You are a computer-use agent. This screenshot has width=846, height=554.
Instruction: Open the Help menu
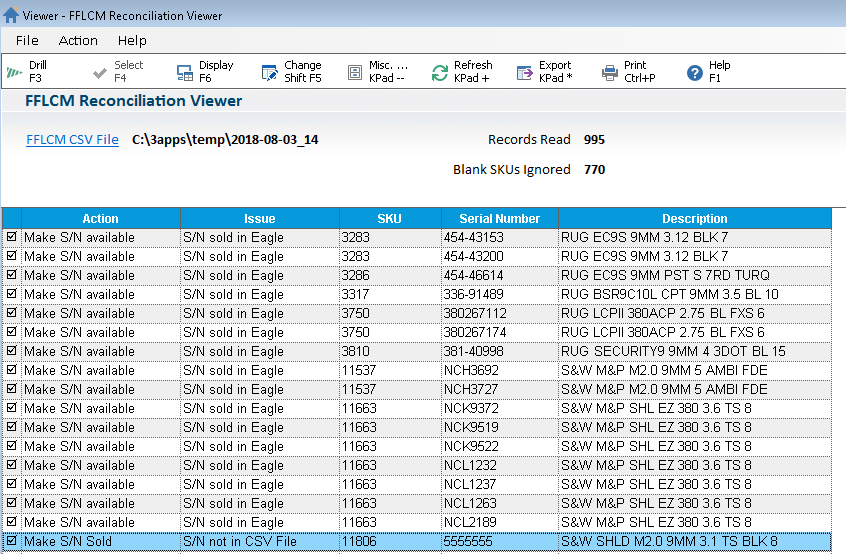(132, 41)
